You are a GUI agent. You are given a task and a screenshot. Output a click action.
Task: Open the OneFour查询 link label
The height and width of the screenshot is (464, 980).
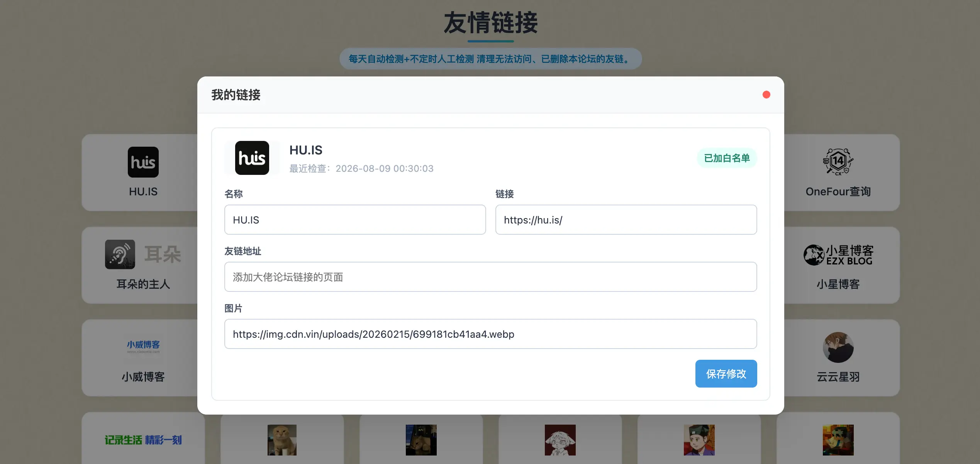[x=838, y=191]
